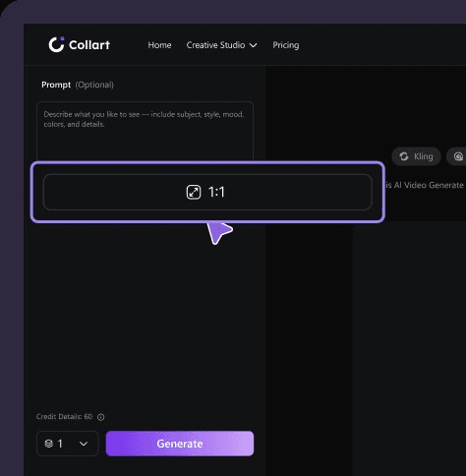
Task: Click the purple Generate button
Action: pos(180,444)
